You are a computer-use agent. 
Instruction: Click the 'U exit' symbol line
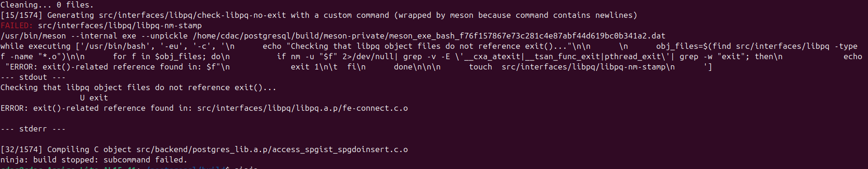coord(94,98)
